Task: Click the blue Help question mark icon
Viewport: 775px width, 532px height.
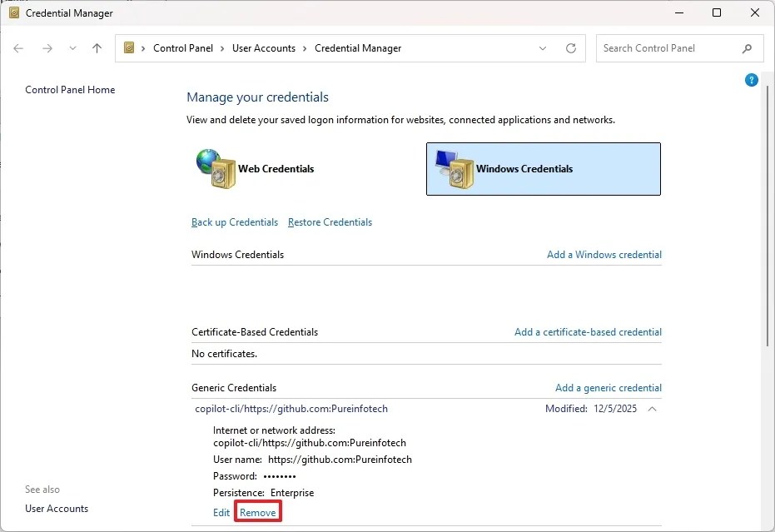Action: click(x=751, y=79)
